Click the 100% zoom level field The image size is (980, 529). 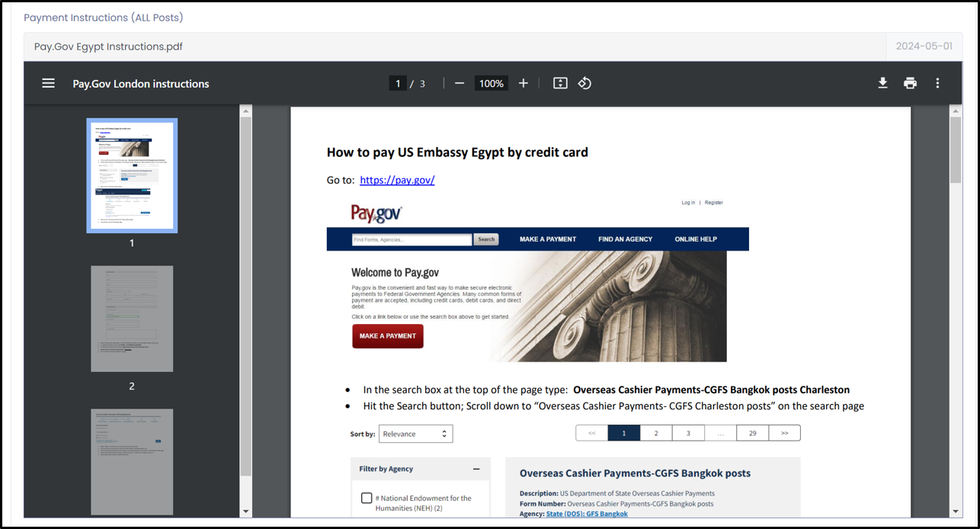coord(492,83)
